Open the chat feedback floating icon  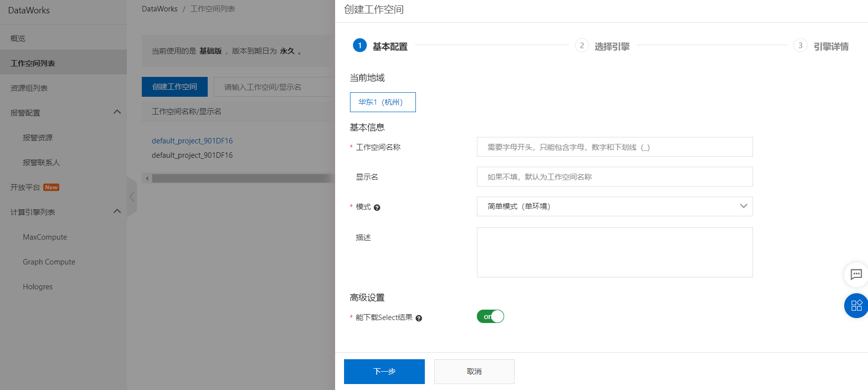coord(856,274)
